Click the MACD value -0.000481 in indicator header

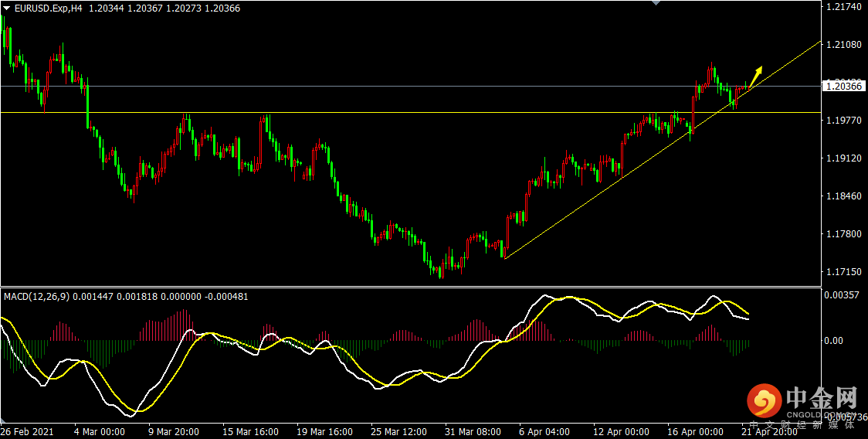227,297
